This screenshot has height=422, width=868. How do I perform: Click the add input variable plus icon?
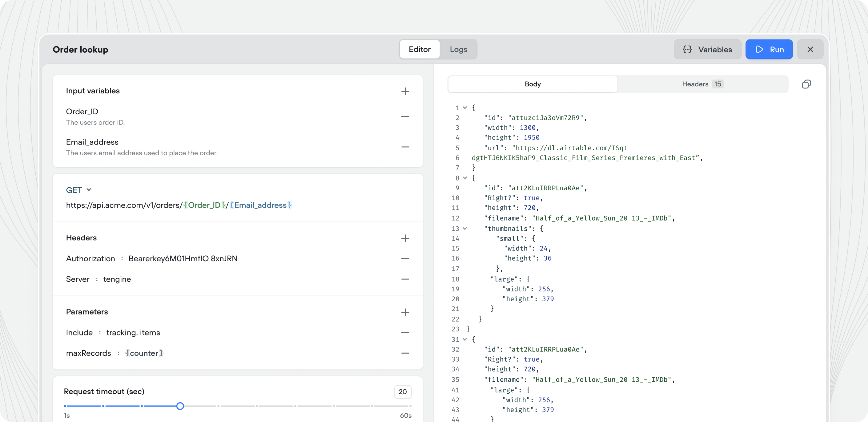click(x=405, y=91)
